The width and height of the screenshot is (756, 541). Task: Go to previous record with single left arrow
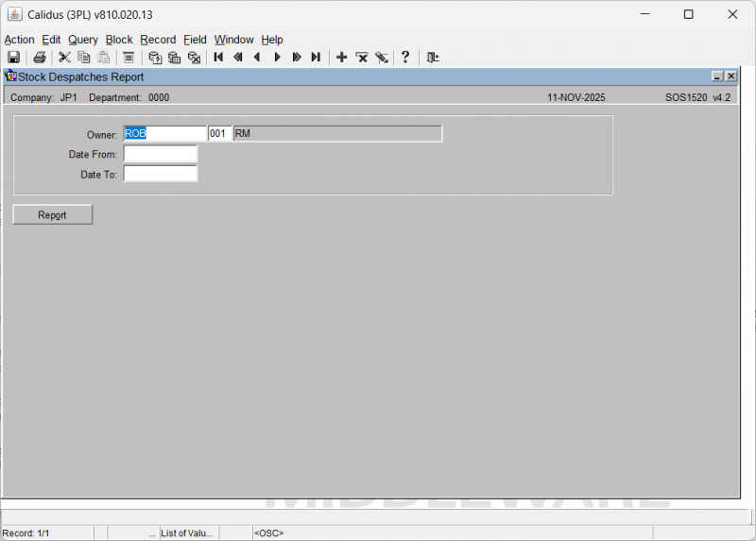click(x=257, y=58)
